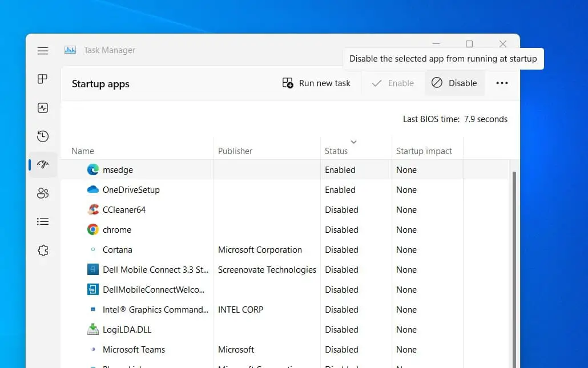The image size is (588, 368).
Task: Click the Status column sort chevron
Action: (x=354, y=142)
